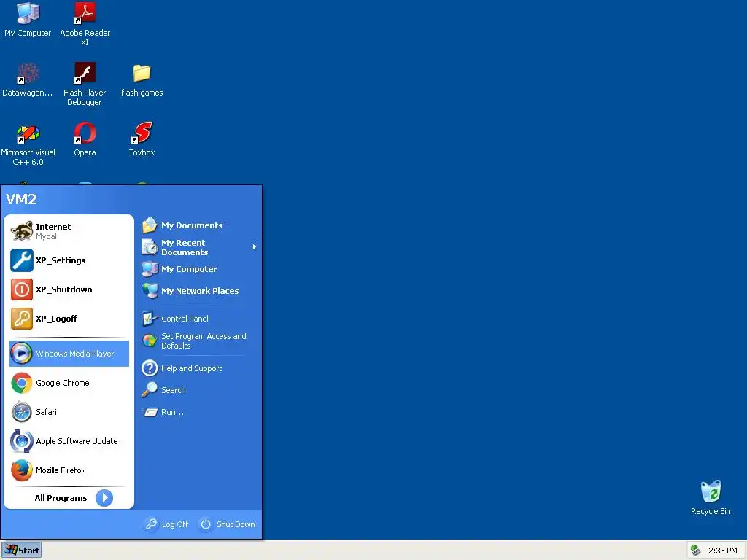Click the XP_Shutdown label text
The image size is (747, 560).
pos(64,289)
